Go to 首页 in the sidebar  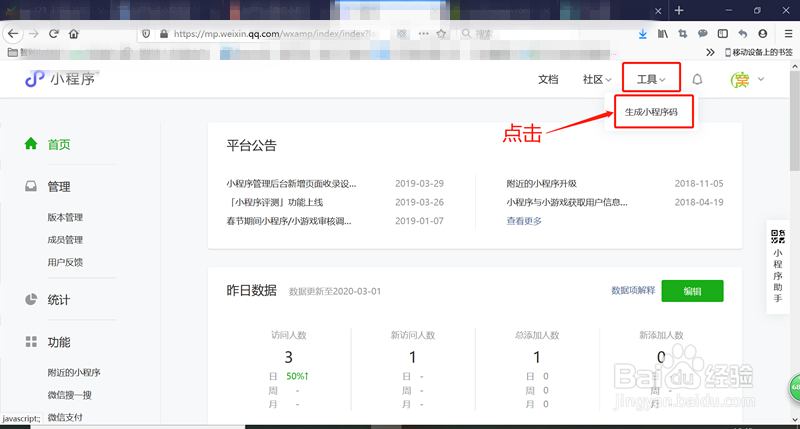pyautogui.click(x=59, y=144)
